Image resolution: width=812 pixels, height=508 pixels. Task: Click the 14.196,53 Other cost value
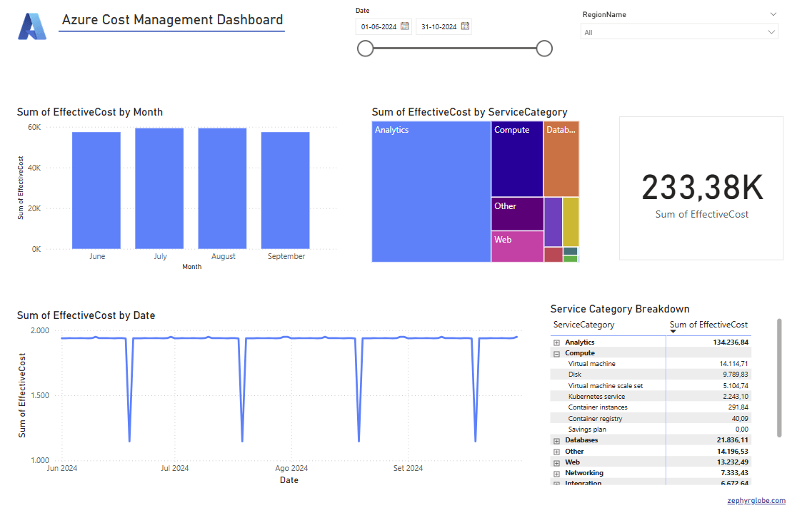[732, 452]
